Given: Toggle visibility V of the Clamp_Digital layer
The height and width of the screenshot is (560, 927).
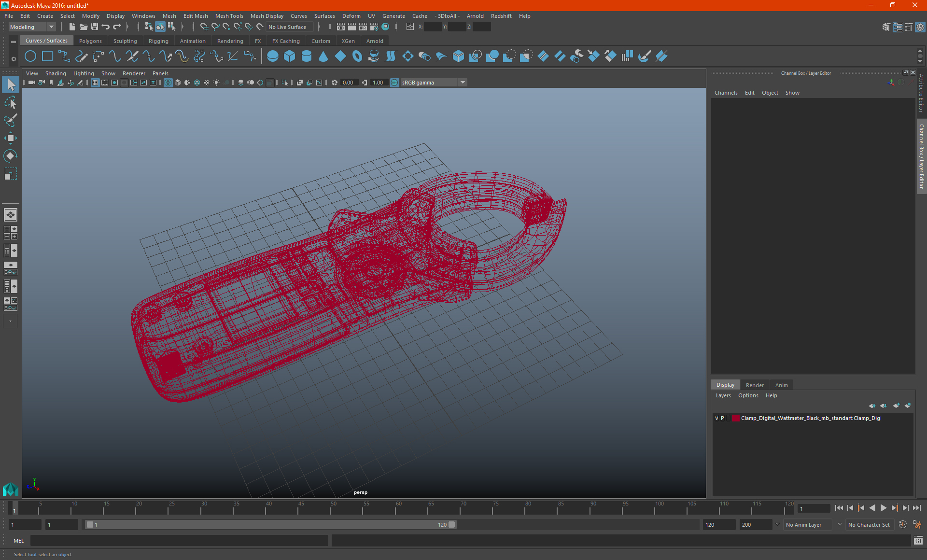Looking at the screenshot, I should click(x=716, y=418).
